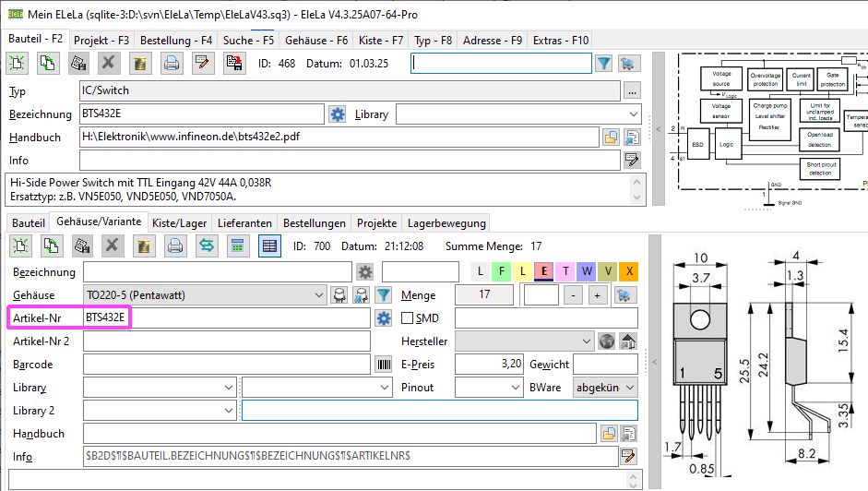Print the Bauteil using the top printer icon
The width and height of the screenshot is (868, 491).
[x=172, y=63]
